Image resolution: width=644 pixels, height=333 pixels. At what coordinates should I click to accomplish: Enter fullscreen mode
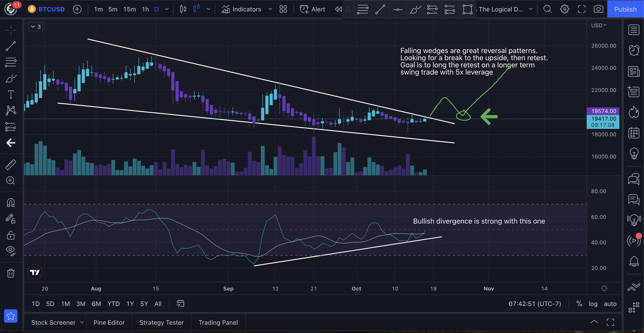582,9
